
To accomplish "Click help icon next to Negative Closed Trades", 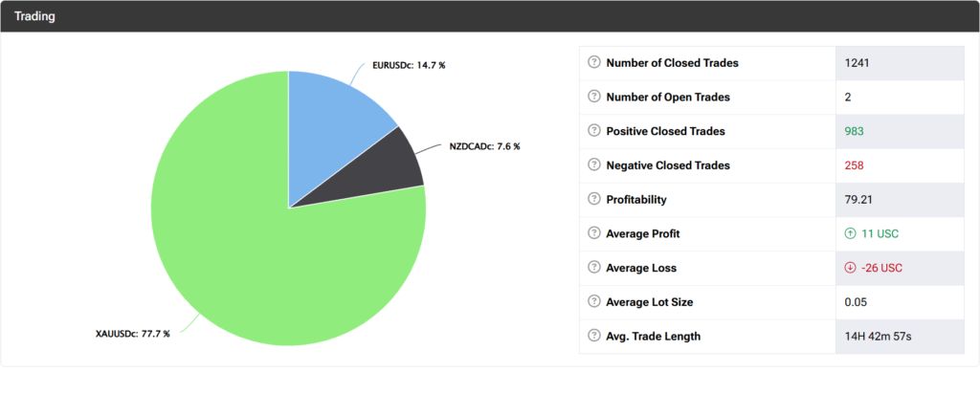I will click(x=593, y=165).
